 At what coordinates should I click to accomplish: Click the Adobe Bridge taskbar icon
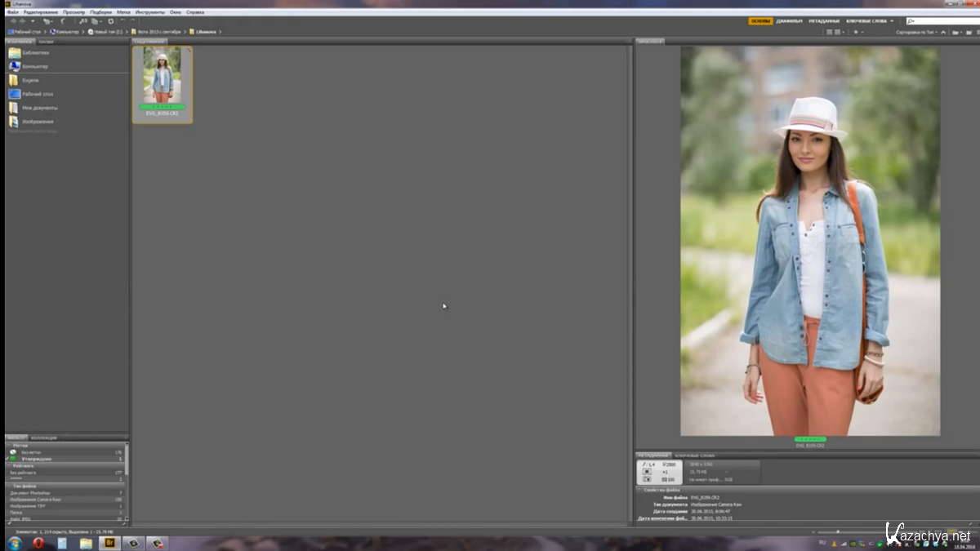108,543
